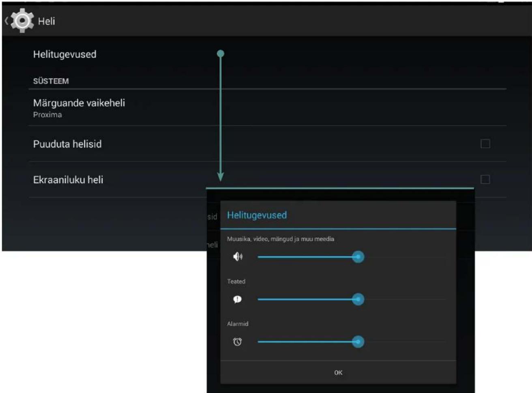Click the Muusika, video, mängud label

click(x=281, y=239)
